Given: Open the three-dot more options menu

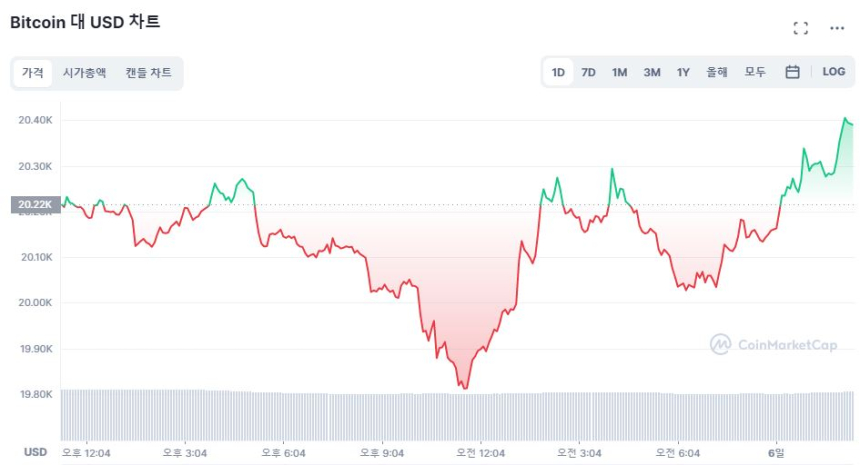Looking at the screenshot, I should [x=837, y=28].
